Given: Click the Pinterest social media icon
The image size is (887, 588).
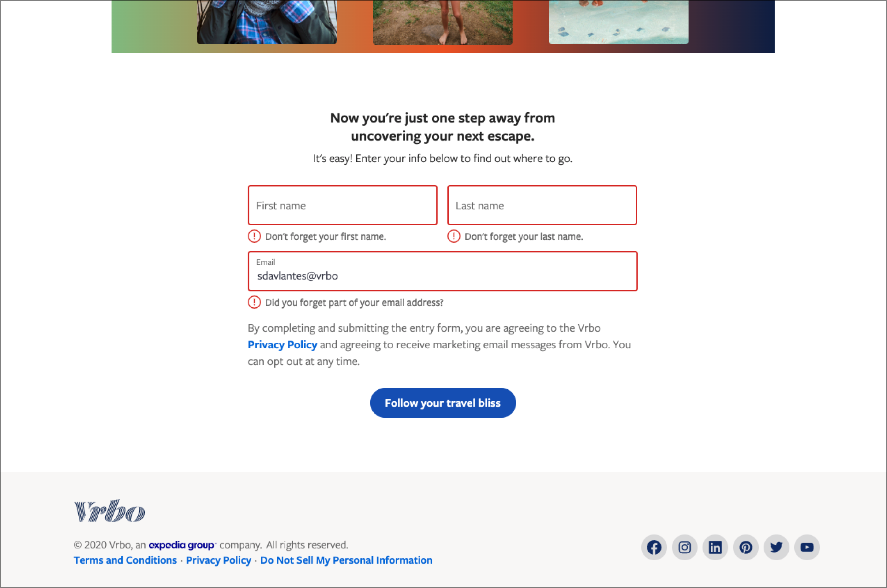Looking at the screenshot, I should (745, 546).
